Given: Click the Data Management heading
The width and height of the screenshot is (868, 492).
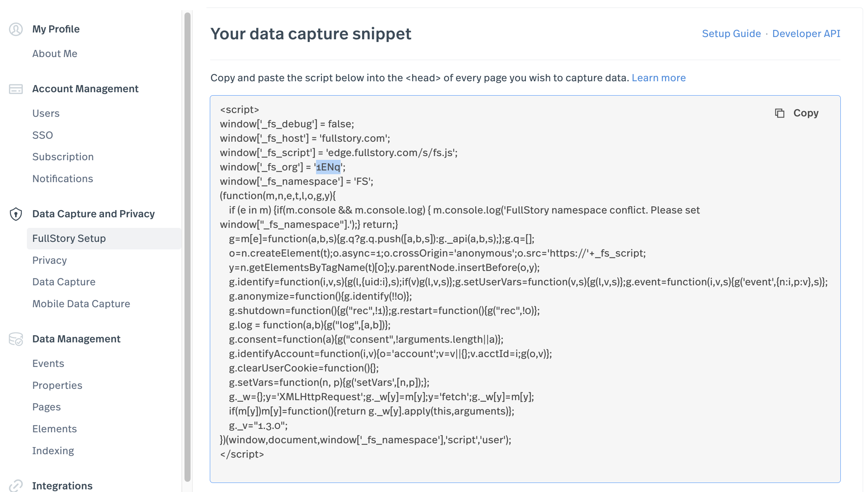Looking at the screenshot, I should click(x=76, y=339).
